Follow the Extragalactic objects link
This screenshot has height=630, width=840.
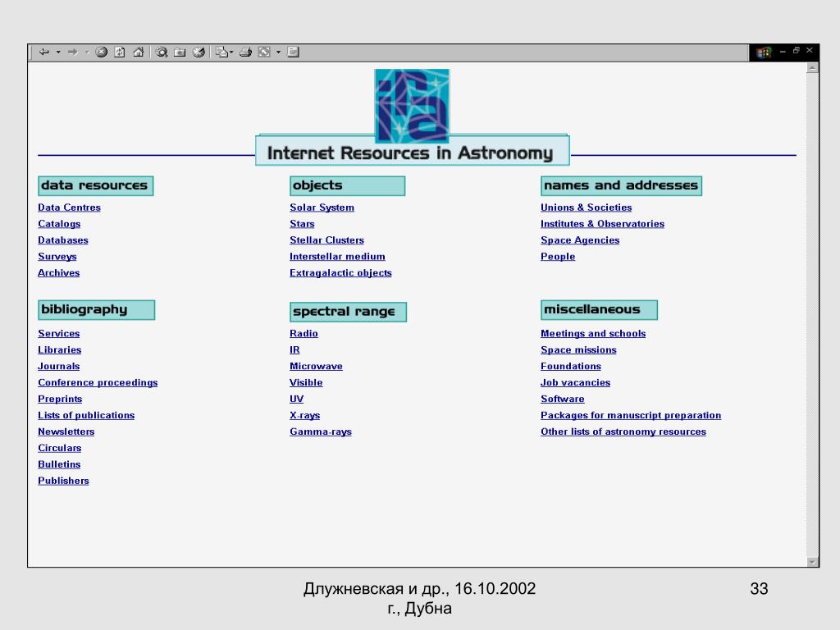coord(340,272)
